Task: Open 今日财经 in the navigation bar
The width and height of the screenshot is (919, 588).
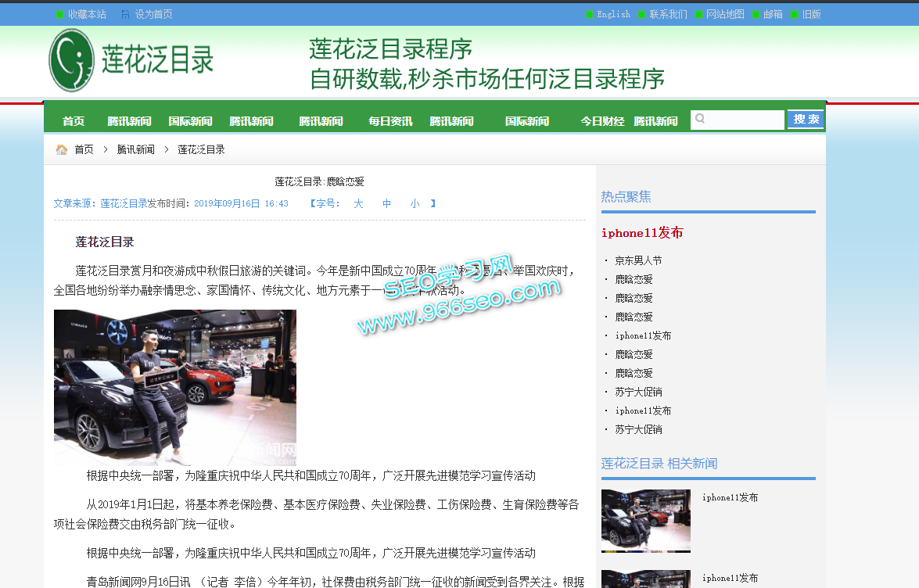Action: 602,121
